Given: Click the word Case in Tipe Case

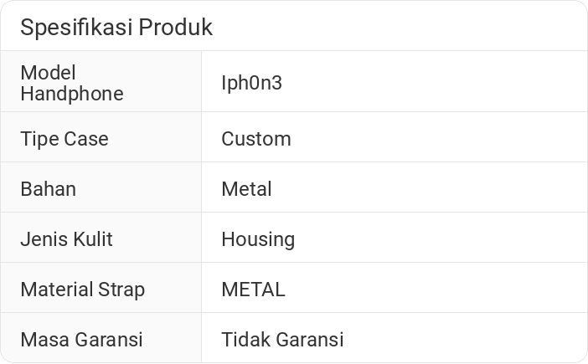Looking at the screenshot, I should coord(88,139).
